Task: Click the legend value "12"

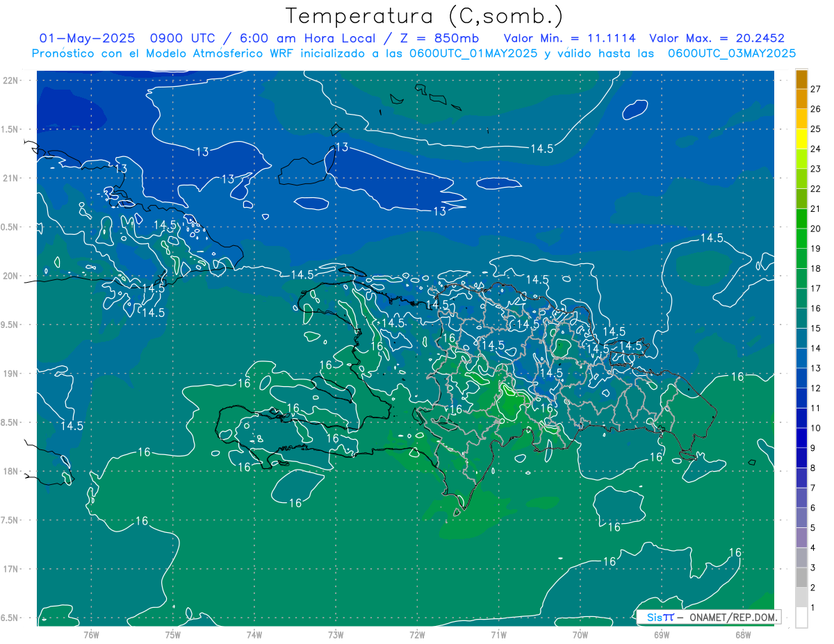Action: [x=816, y=388]
